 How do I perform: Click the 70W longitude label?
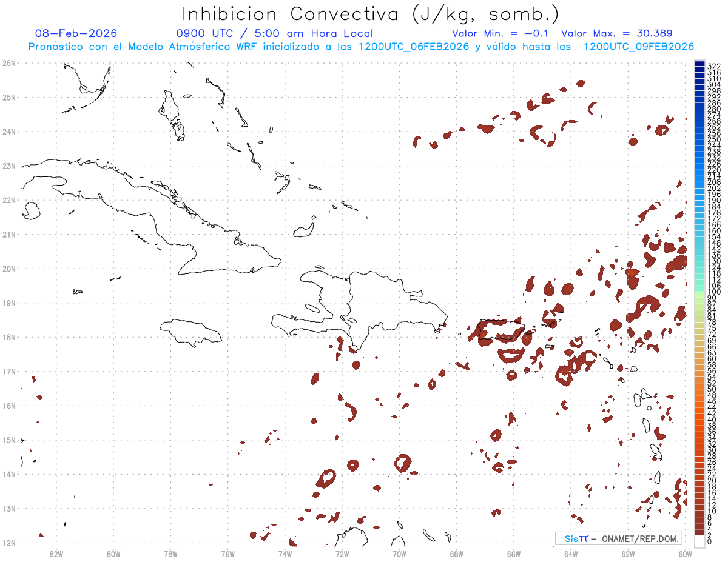[399, 554]
